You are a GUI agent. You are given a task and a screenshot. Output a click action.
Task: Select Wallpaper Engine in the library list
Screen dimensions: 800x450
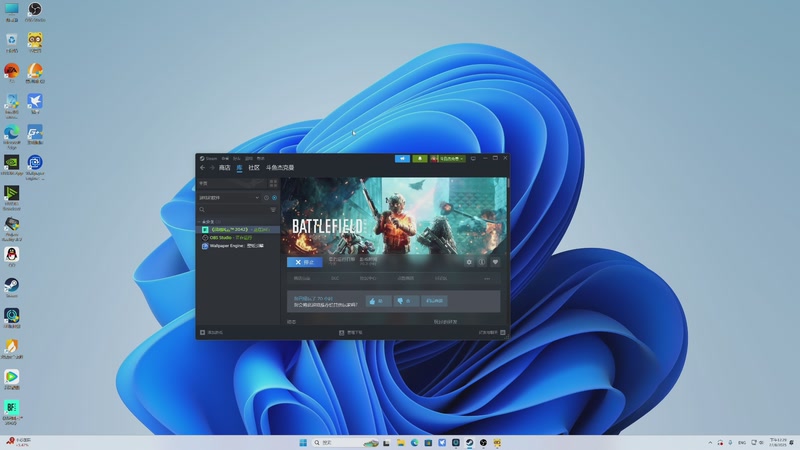click(x=238, y=246)
